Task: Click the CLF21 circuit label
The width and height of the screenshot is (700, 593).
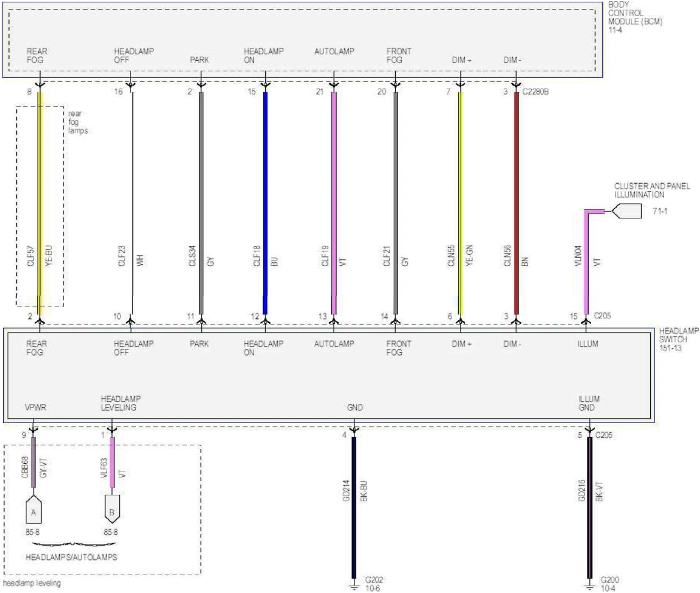Action: click(x=387, y=256)
